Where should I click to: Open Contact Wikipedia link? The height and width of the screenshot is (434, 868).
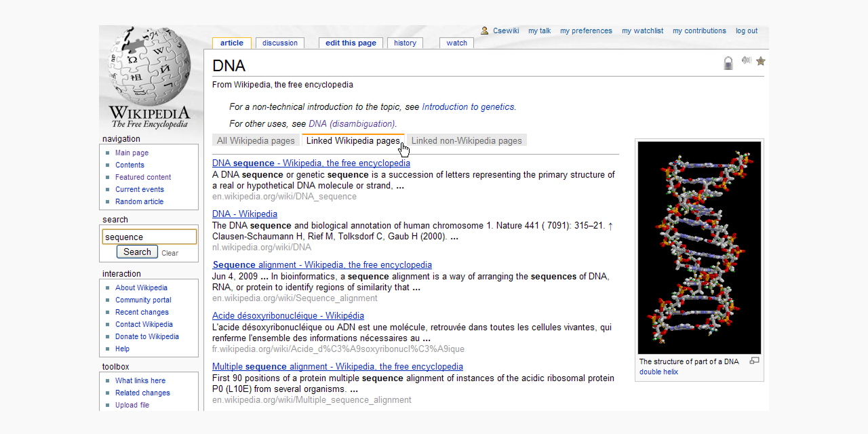point(144,324)
